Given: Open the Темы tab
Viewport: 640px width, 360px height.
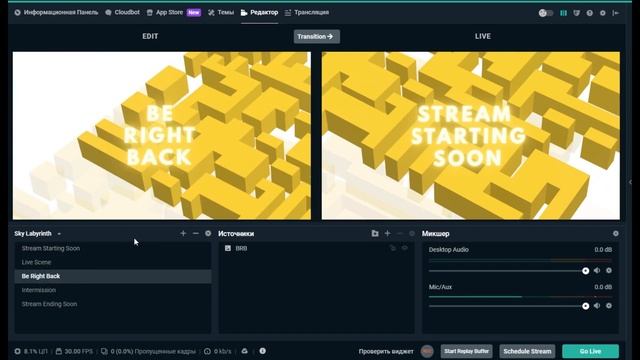Looking at the screenshot, I should coord(221,12).
